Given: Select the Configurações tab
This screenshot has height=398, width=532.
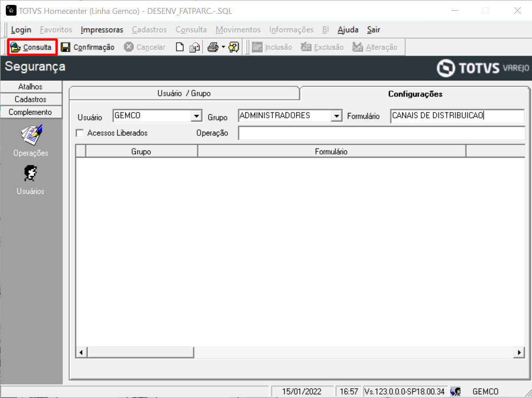Looking at the screenshot, I should [x=415, y=94].
